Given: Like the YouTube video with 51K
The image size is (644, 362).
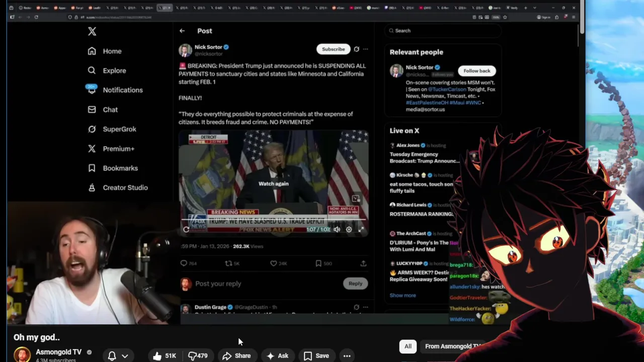Looking at the screenshot, I should [164, 356].
